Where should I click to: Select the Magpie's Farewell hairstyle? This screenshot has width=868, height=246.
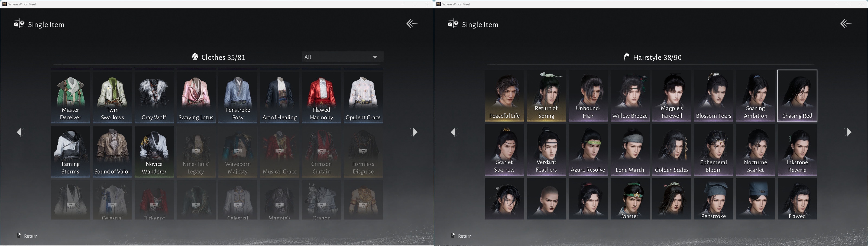click(672, 96)
